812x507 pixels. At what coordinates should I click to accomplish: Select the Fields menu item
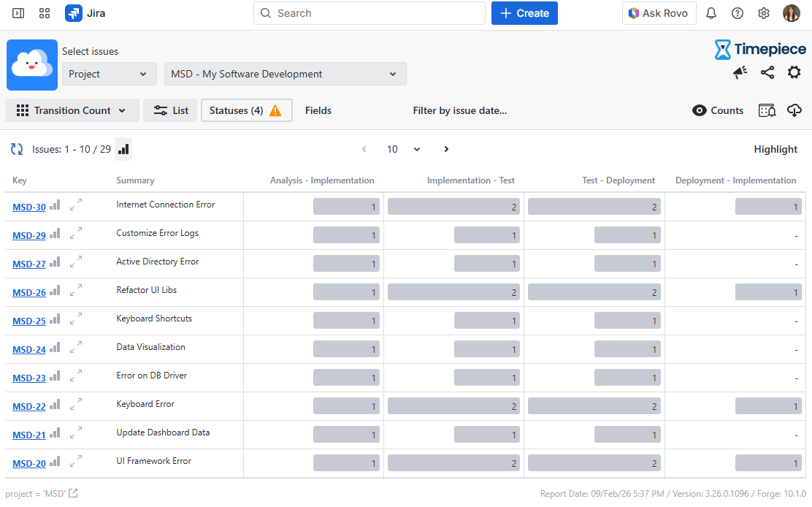tap(318, 110)
